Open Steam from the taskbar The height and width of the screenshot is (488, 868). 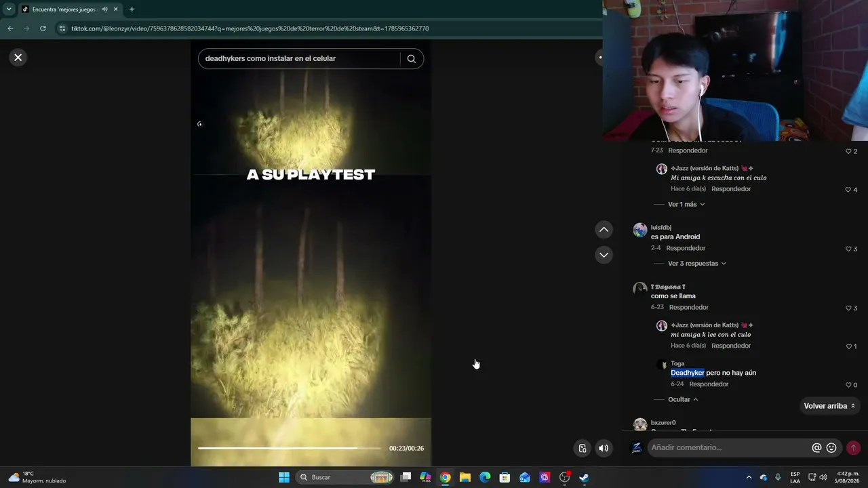coord(584,477)
